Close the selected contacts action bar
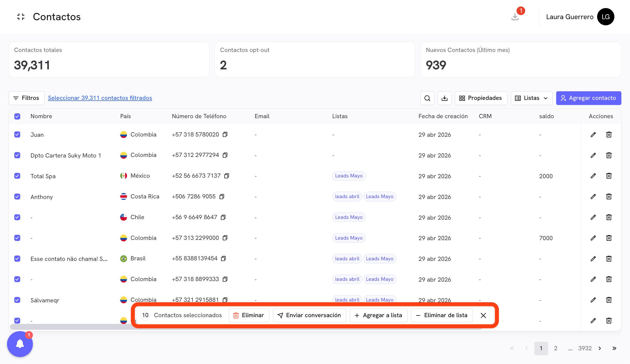The height and width of the screenshot is (364, 630). pos(483,315)
